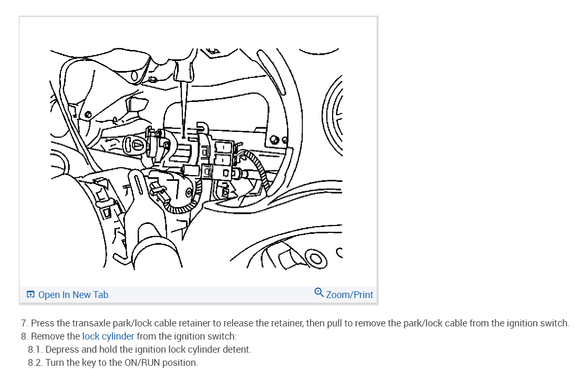Click the electrical connector block in the diagram

coord(224,153)
